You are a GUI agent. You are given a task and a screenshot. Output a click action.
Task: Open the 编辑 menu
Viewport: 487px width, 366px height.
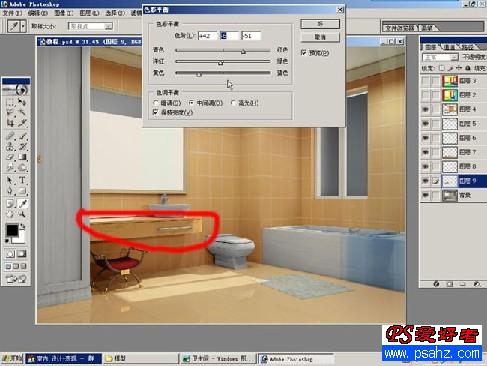click(38, 13)
